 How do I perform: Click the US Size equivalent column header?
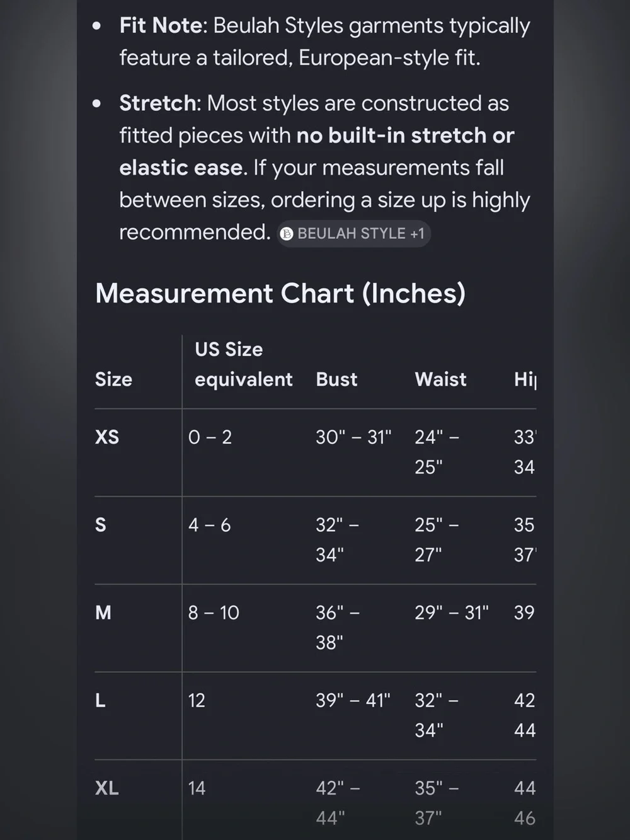click(x=243, y=364)
